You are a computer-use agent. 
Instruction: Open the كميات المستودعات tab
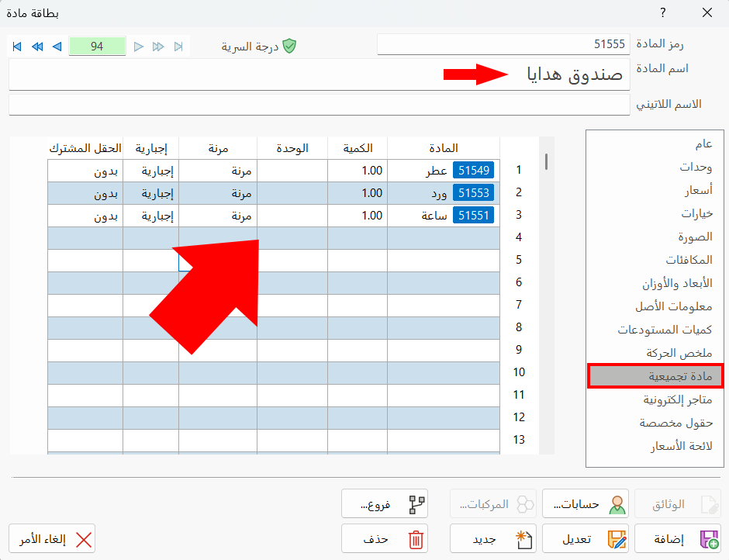[x=655, y=330]
